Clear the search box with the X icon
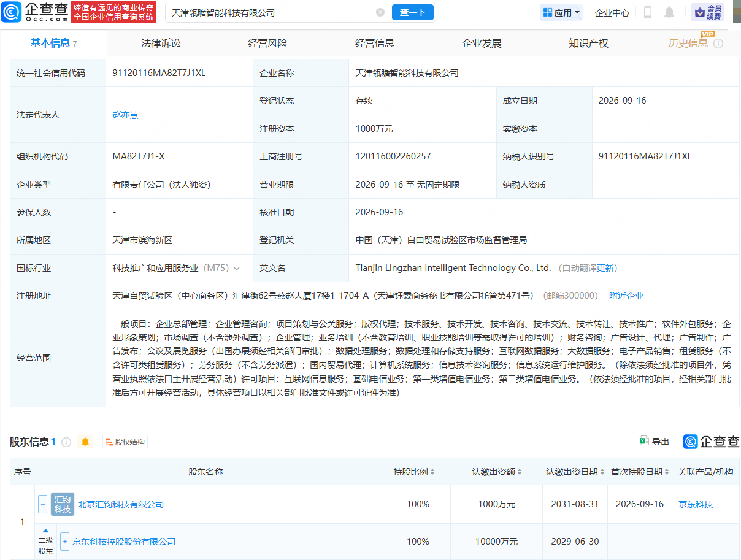This screenshot has height=560, width=741. (x=380, y=12)
